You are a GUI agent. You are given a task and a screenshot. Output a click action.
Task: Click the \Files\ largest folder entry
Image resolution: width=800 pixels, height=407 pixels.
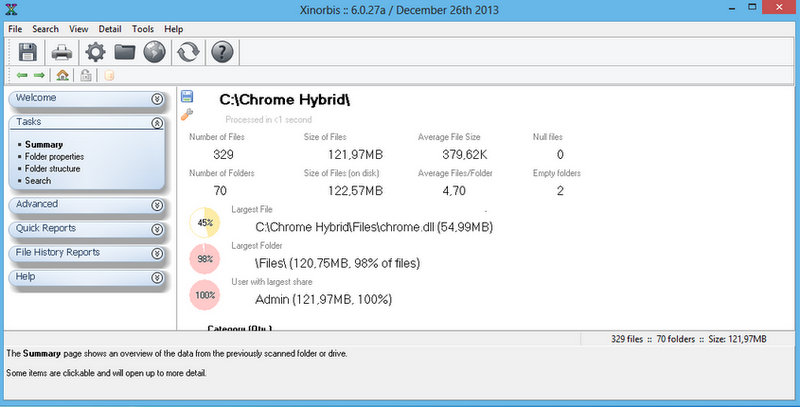(x=337, y=263)
